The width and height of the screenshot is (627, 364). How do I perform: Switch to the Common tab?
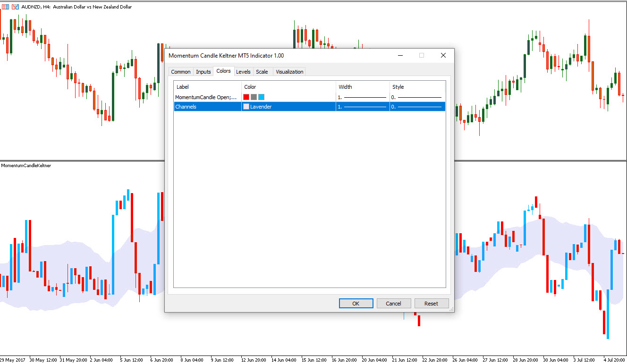(181, 72)
